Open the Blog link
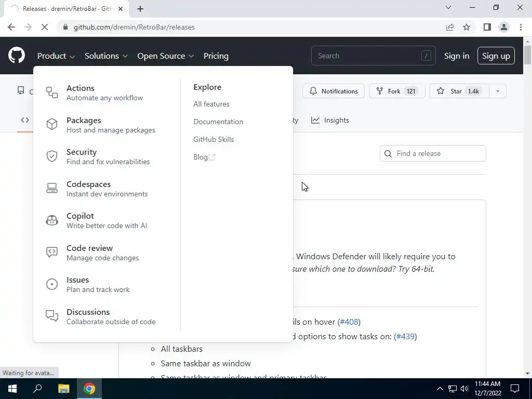This screenshot has height=399, width=532. (x=204, y=157)
